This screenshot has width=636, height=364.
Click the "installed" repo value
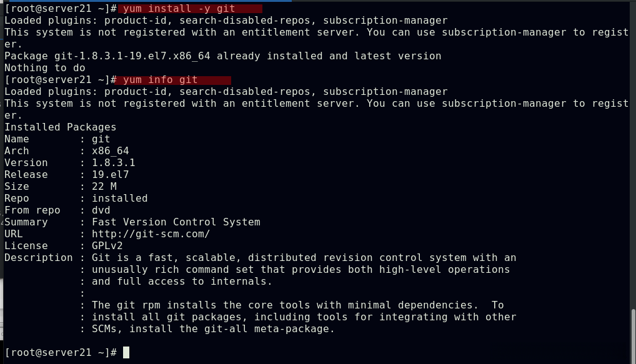pyautogui.click(x=119, y=199)
